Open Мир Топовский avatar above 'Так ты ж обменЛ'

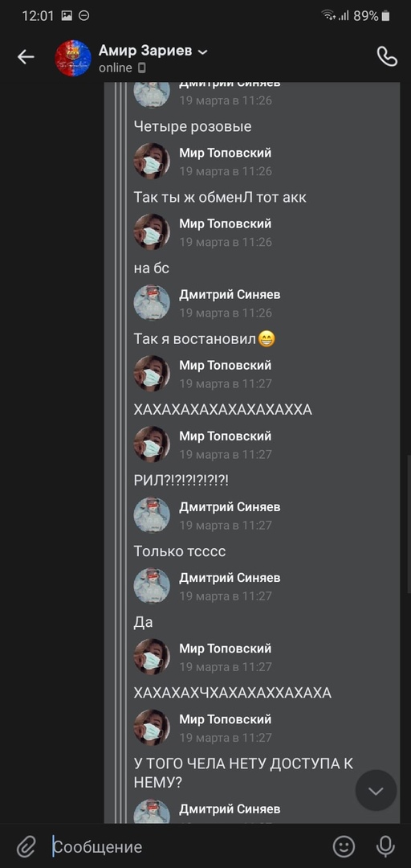pyautogui.click(x=152, y=161)
